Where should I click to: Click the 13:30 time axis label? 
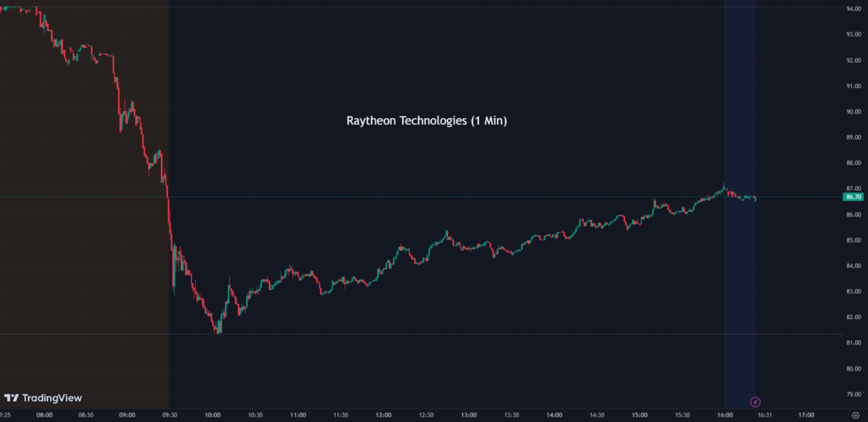point(511,415)
